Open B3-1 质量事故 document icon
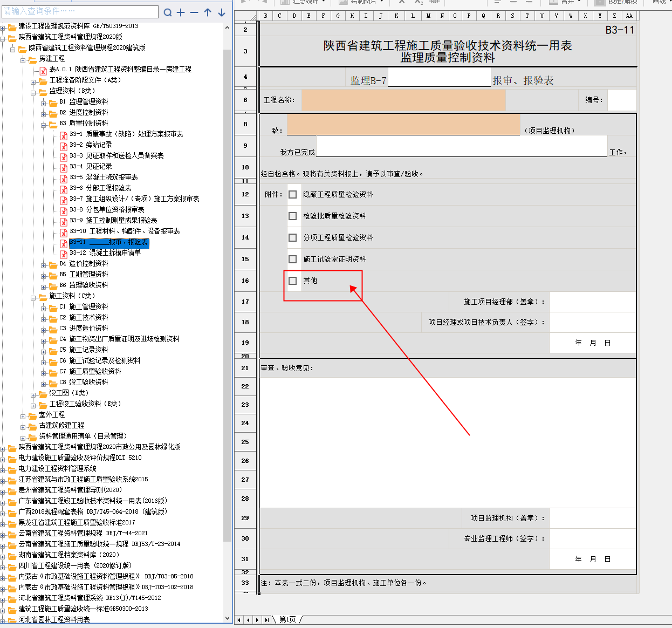The width and height of the screenshot is (672, 628). (64, 134)
